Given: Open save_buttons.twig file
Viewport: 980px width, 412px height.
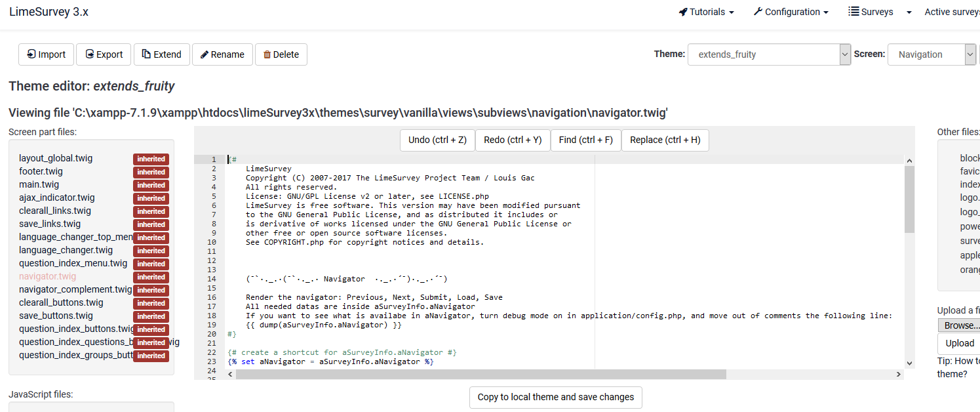Looking at the screenshot, I should pos(56,316).
